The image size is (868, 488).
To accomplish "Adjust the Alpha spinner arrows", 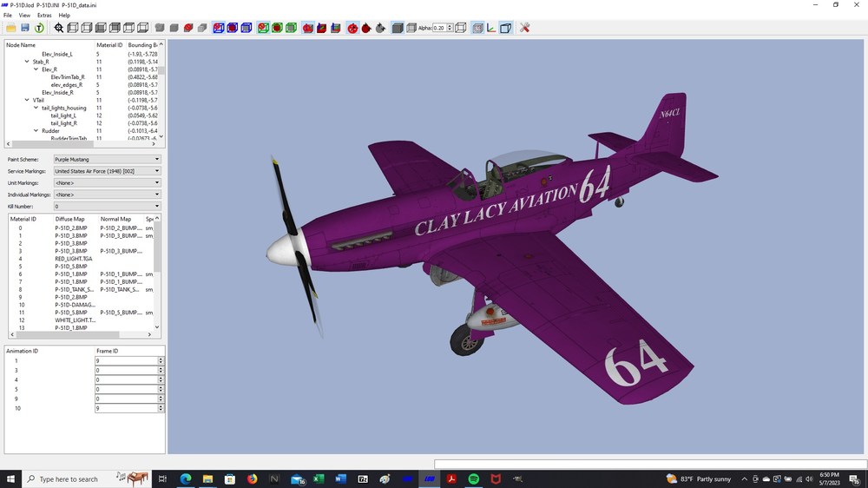I will click(450, 28).
